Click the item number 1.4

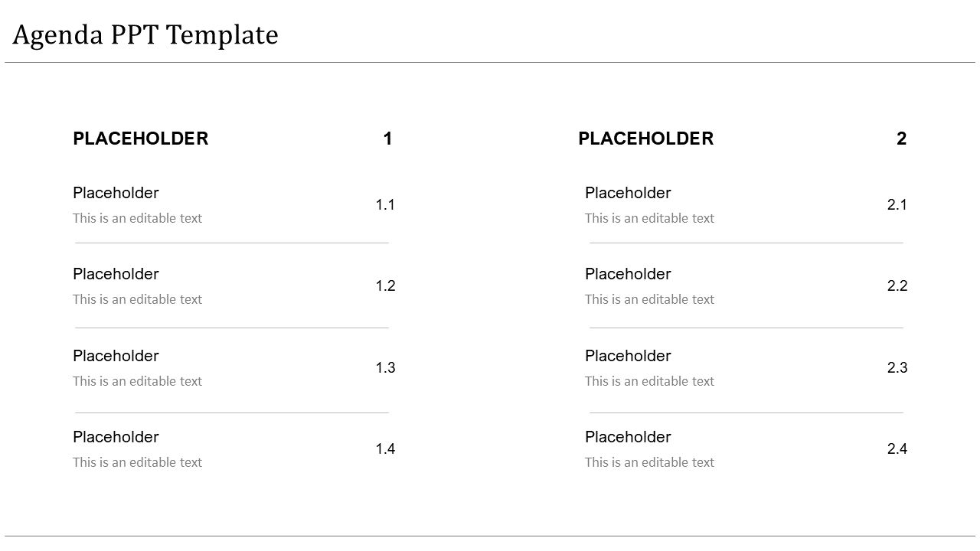(x=385, y=448)
